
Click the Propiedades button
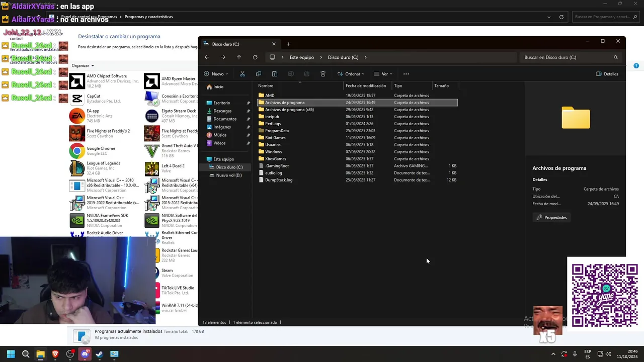(x=551, y=217)
